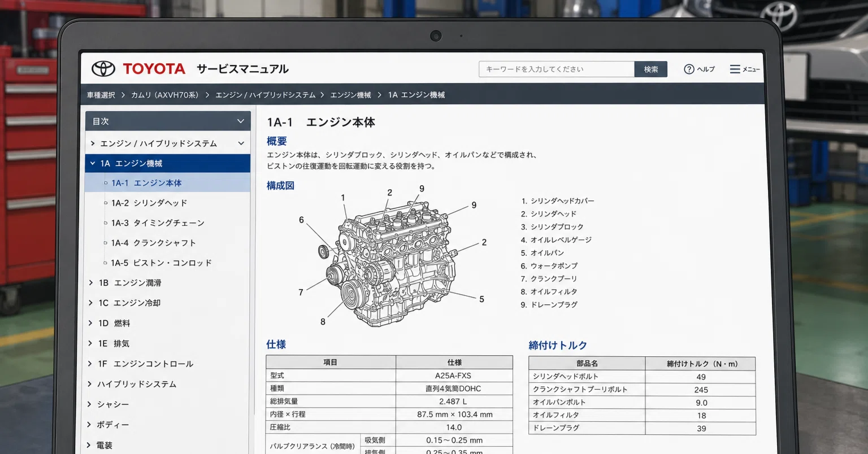Image resolution: width=868 pixels, height=454 pixels.
Task: Click callout number 6 on engine diagram
Action: (301, 220)
